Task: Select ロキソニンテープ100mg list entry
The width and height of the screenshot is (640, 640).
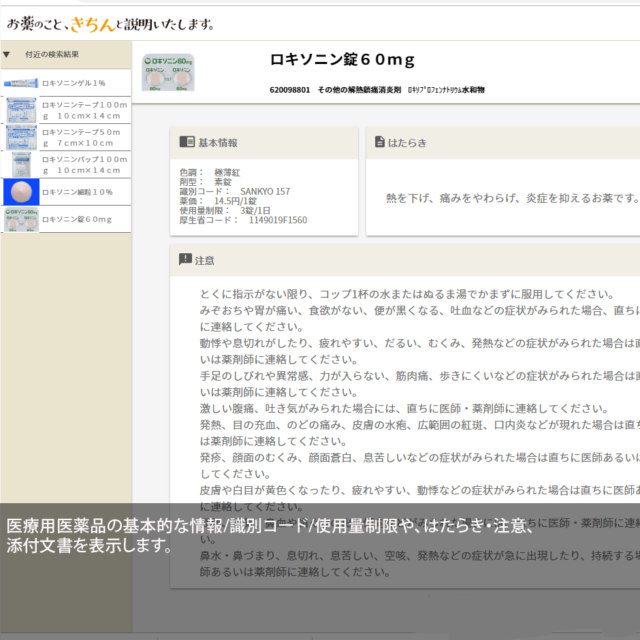Action: click(85, 109)
